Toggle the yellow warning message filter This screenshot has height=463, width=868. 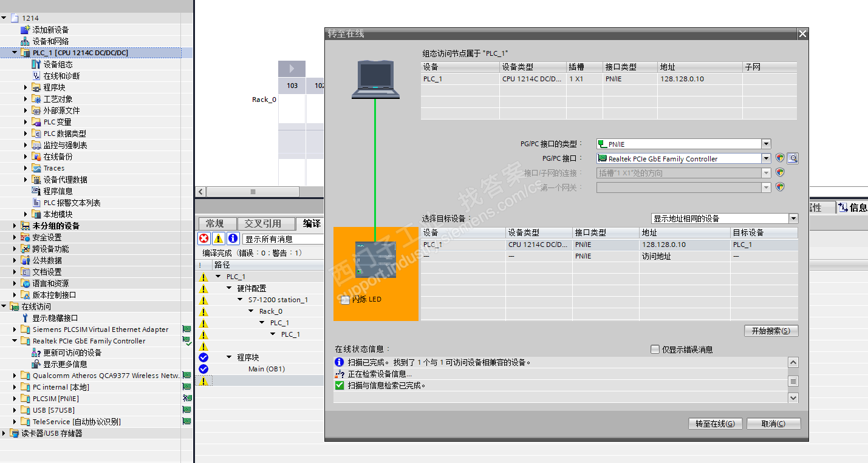pyautogui.click(x=218, y=238)
